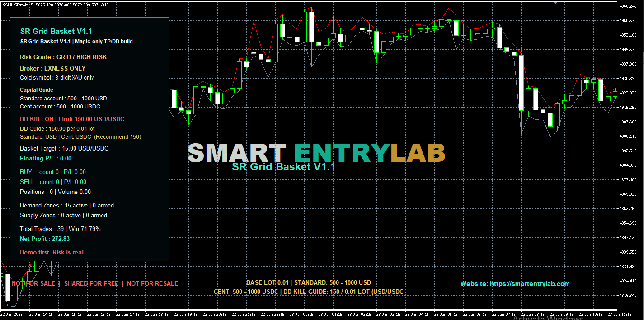Click 'Positions : 0 | Volume 0.00'

click(x=55, y=192)
